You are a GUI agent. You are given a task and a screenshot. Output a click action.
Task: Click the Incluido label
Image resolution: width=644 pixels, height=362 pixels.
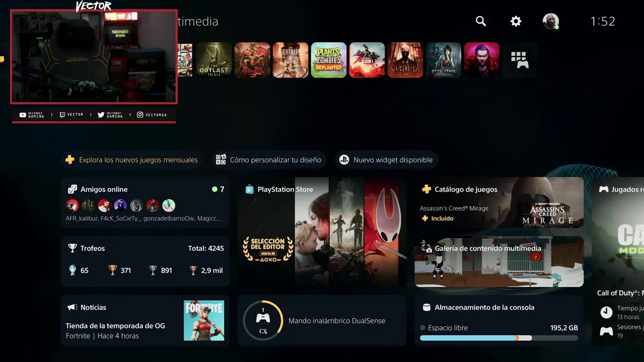coord(442,218)
